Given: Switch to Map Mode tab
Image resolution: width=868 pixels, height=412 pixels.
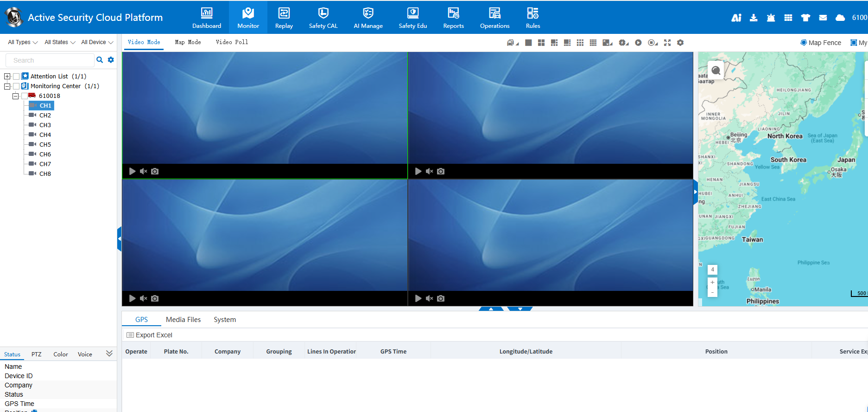Looking at the screenshot, I should tap(188, 42).
